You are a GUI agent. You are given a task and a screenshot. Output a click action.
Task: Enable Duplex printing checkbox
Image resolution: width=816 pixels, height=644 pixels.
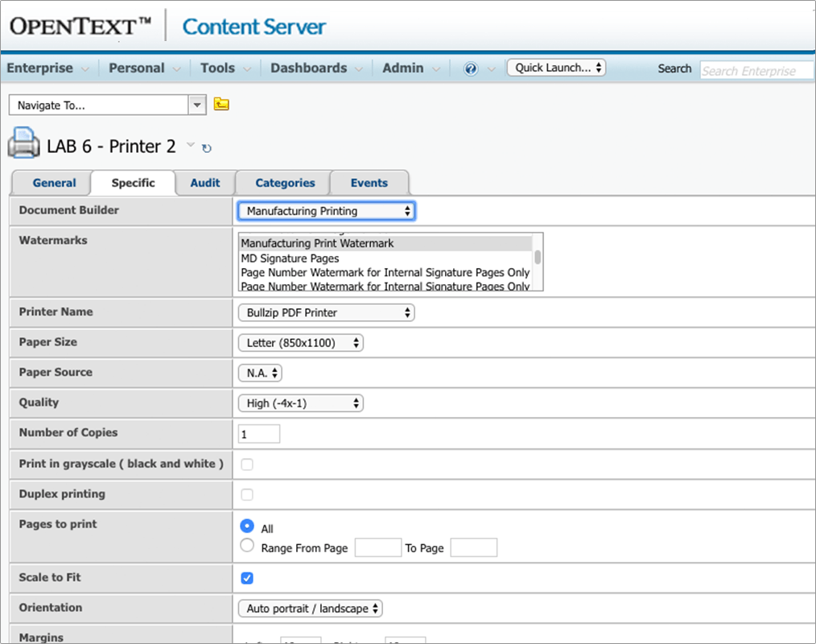click(x=247, y=494)
